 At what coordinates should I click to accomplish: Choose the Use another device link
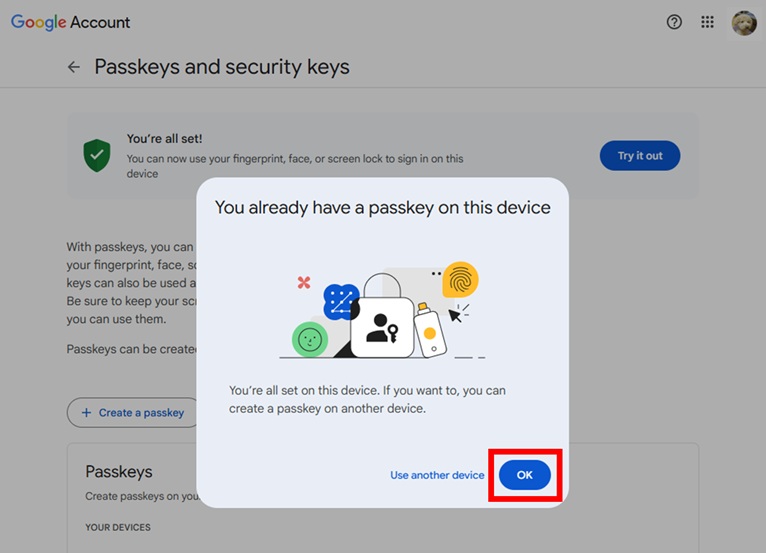pyautogui.click(x=437, y=475)
